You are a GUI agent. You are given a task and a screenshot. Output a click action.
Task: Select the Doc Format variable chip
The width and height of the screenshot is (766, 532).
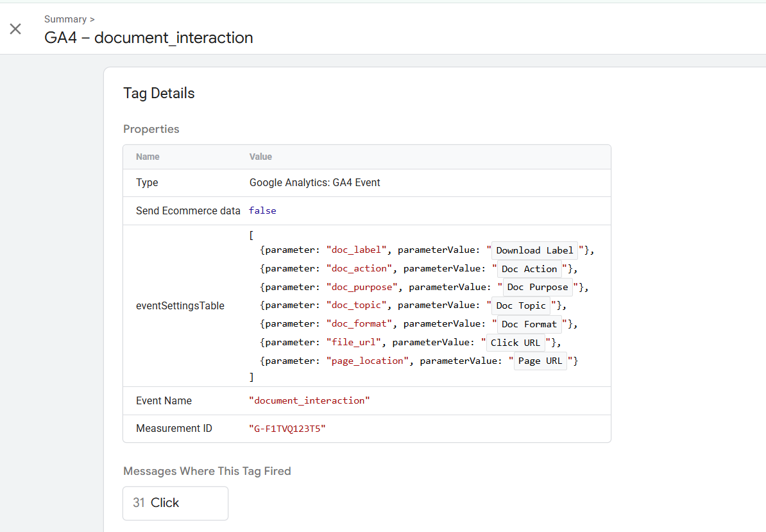529,324
